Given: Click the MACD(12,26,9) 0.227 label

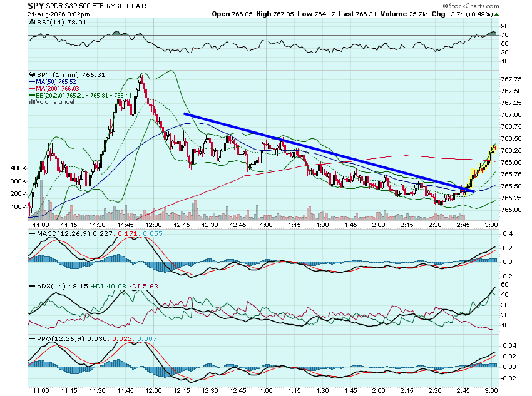Looking at the screenshot, I should click(74, 233).
